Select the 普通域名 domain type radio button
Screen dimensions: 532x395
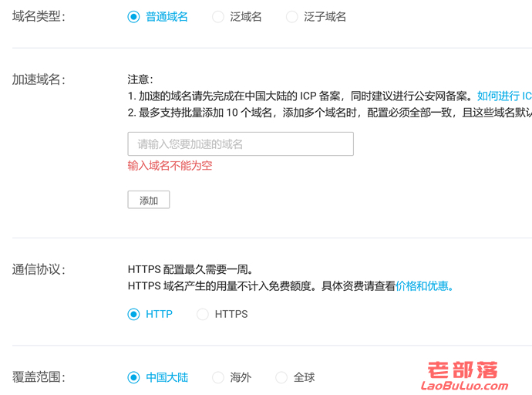click(x=133, y=17)
